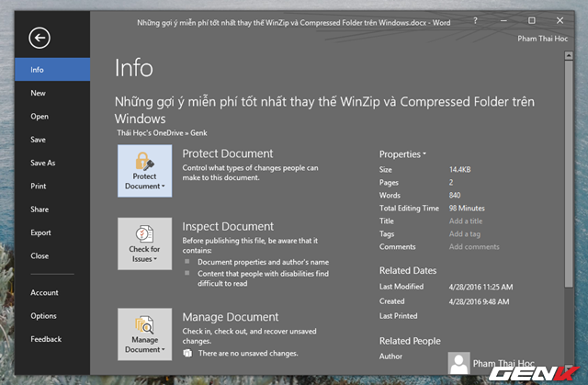Image resolution: width=588 pixels, height=385 pixels.
Task: Click the Add comments field
Action: pyautogui.click(x=474, y=246)
